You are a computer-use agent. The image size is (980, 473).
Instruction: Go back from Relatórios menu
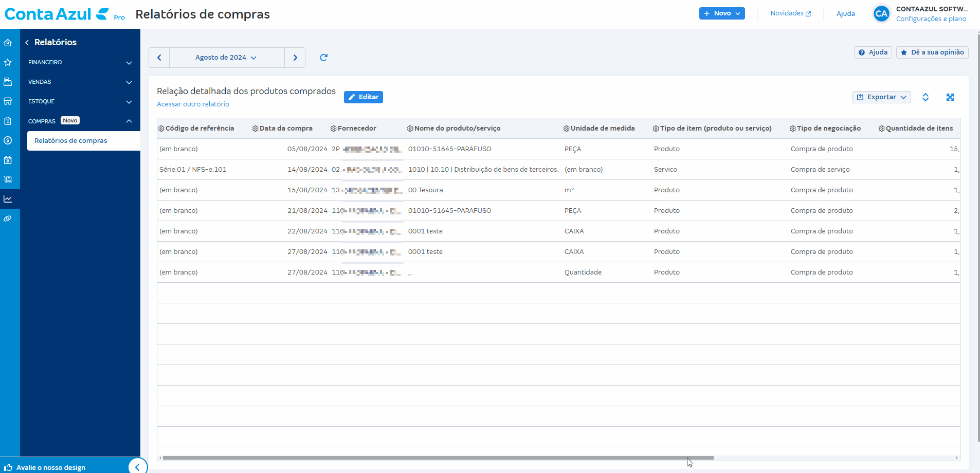27,43
